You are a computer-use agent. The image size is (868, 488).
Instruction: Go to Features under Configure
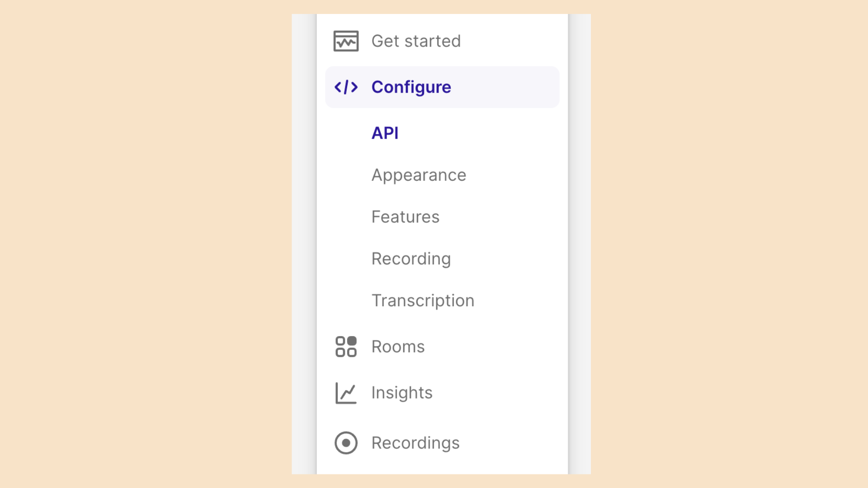pyautogui.click(x=405, y=217)
